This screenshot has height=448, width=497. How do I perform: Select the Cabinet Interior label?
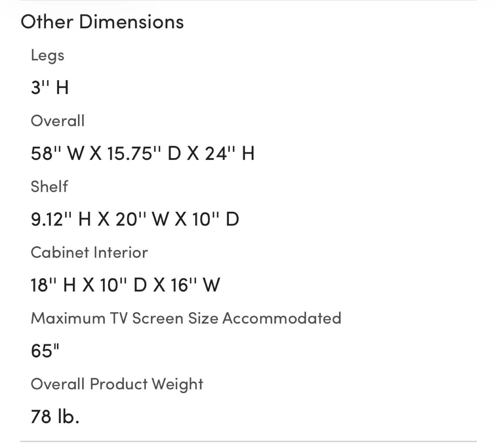[x=89, y=252]
